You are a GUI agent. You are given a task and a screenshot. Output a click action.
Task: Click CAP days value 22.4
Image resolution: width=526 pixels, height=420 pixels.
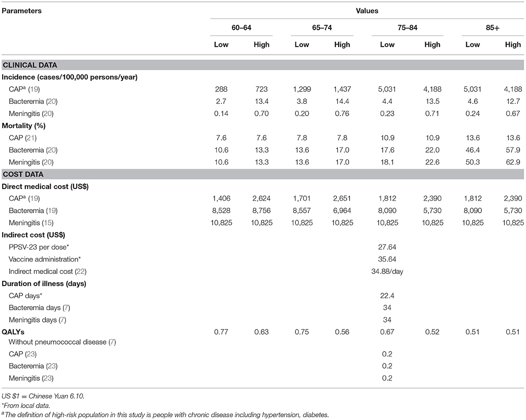pyautogui.click(x=387, y=295)
